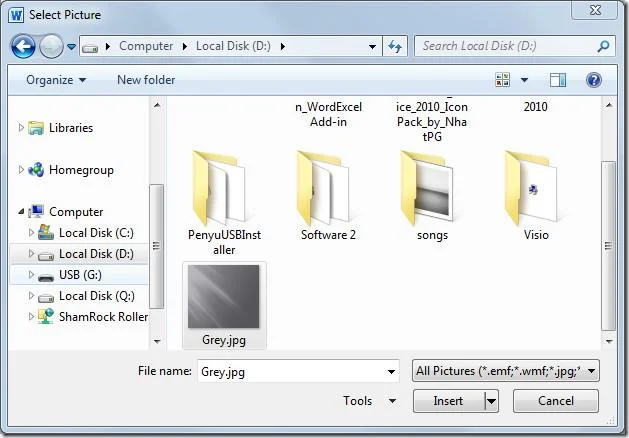Image resolution: width=629 pixels, height=438 pixels.
Task: Expand the Homegroup tree node
Action: tap(21, 170)
